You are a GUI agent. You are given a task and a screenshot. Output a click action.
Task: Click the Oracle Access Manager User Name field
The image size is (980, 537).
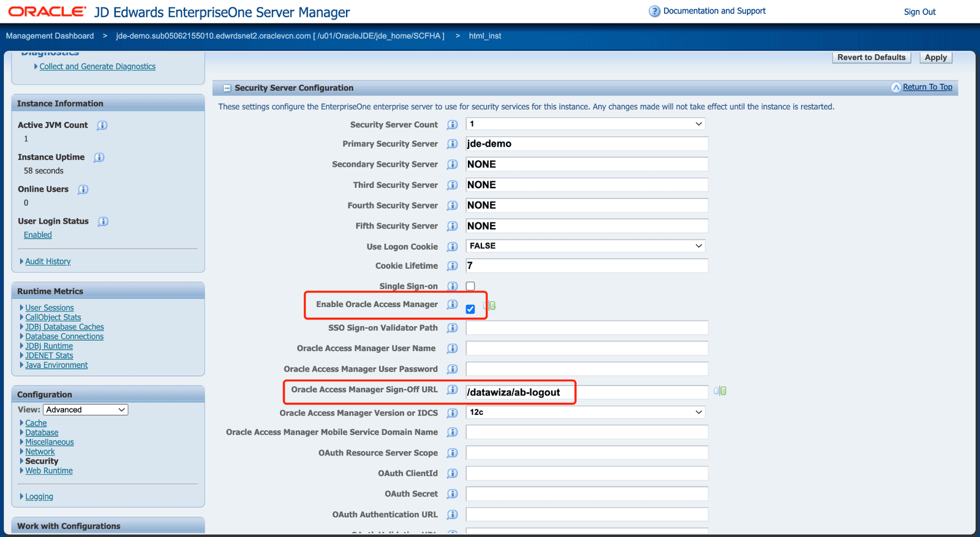587,348
